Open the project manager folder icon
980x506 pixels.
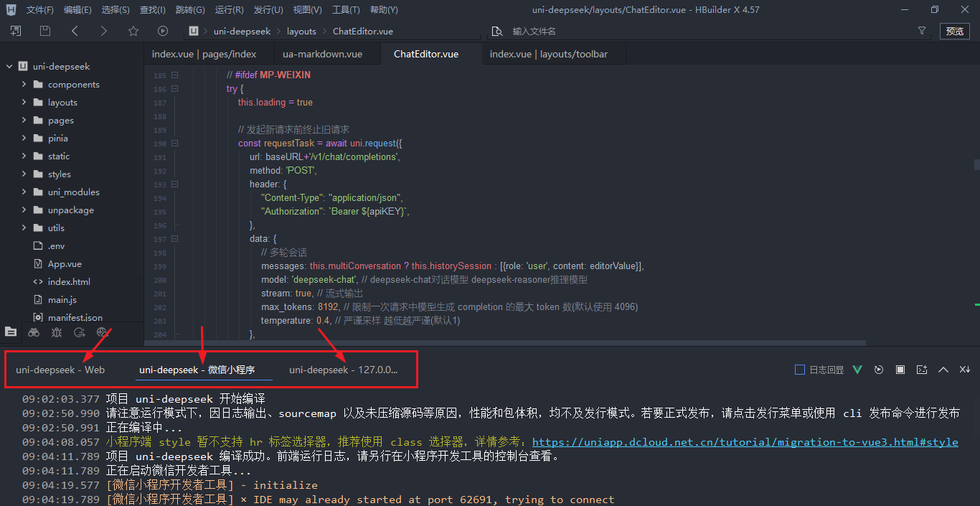click(x=10, y=332)
